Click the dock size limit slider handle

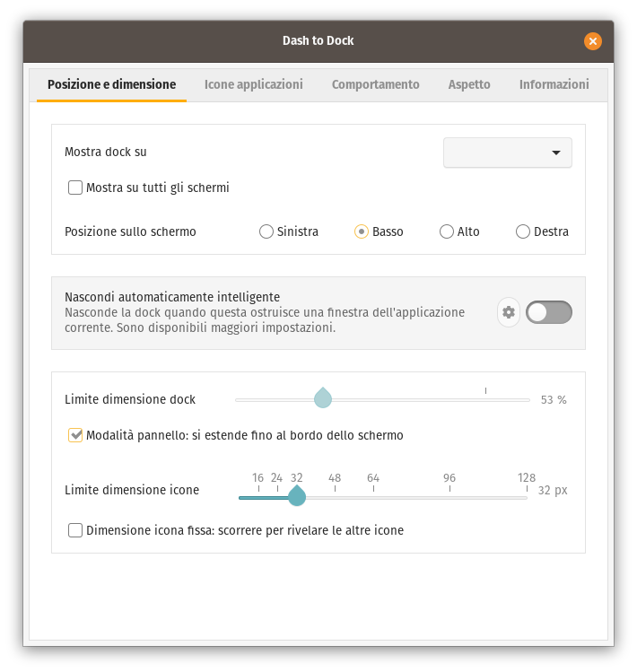point(323,398)
